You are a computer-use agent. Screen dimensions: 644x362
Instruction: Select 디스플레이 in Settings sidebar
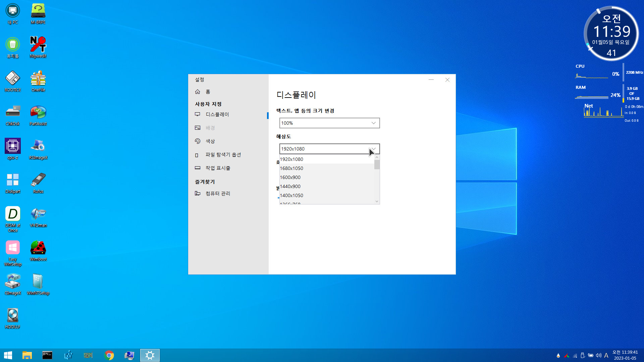pos(228,115)
